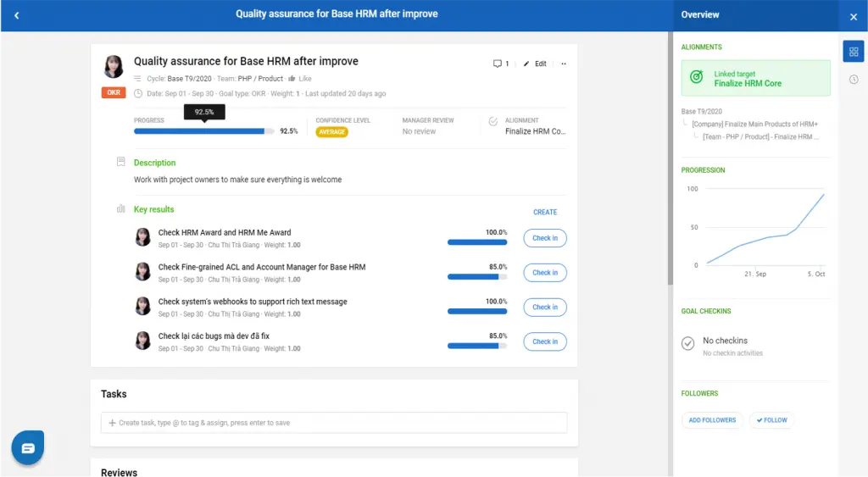868x477 pixels.
Task: Click the back arrow in the header
Action: (x=17, y=15)
